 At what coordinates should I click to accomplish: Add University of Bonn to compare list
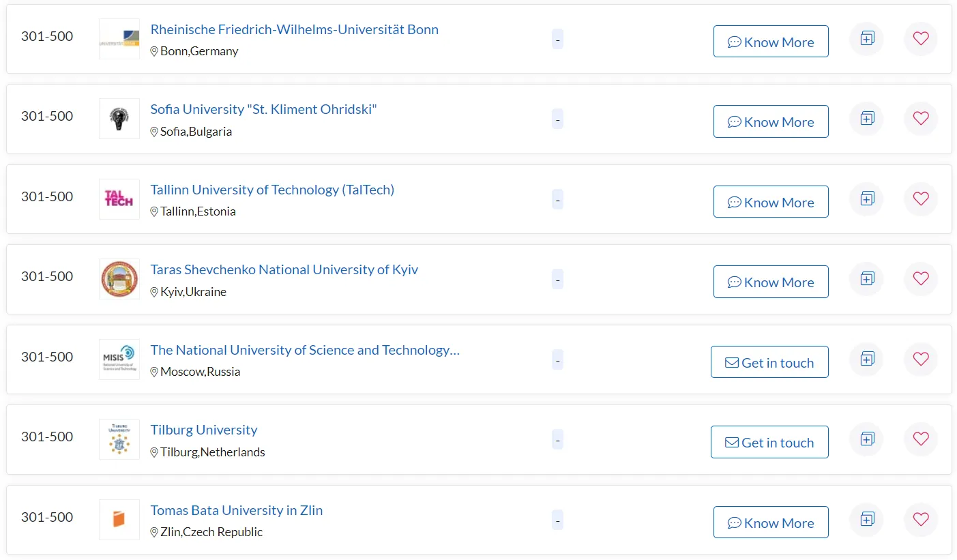click(866, 39)
